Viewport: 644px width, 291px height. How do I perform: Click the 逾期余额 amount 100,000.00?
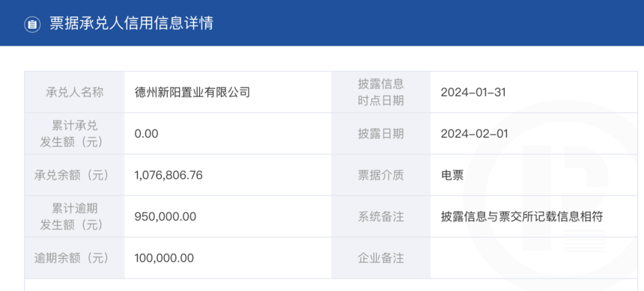pyautogui.click(x=164, y=258)
